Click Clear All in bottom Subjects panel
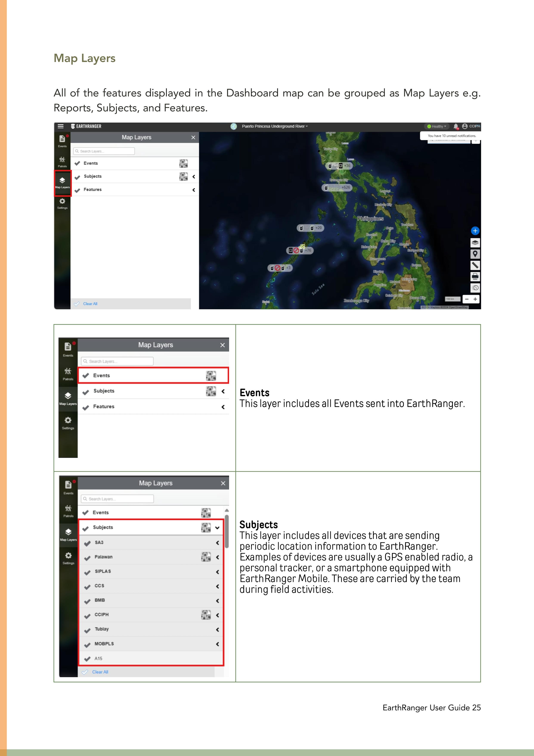 (100, 672)
